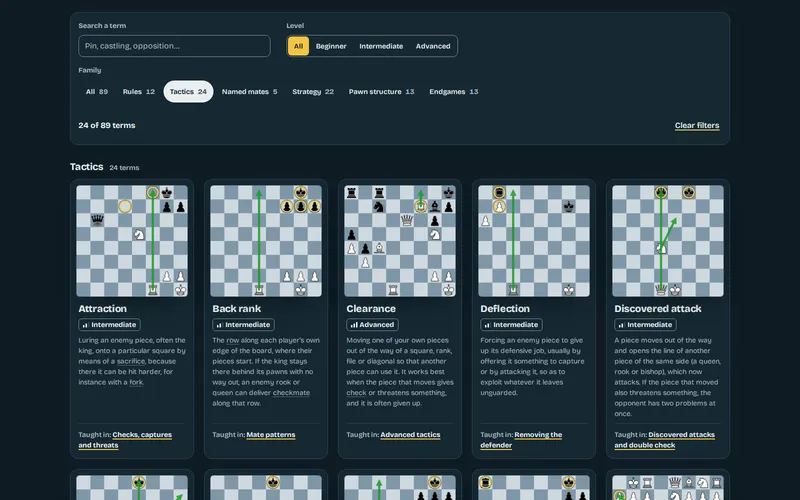Open the Discovered attack chessboard diagram

[x=668, y=241]
